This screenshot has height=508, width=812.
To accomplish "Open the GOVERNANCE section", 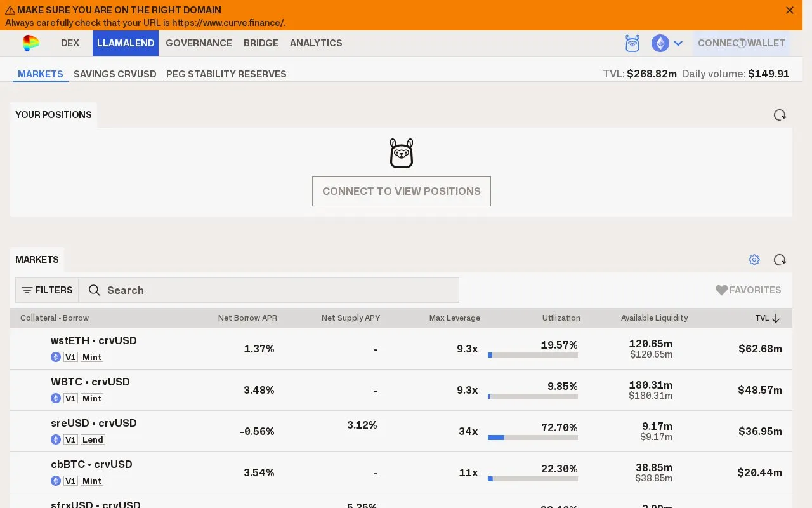I will (x=199, y=43).
